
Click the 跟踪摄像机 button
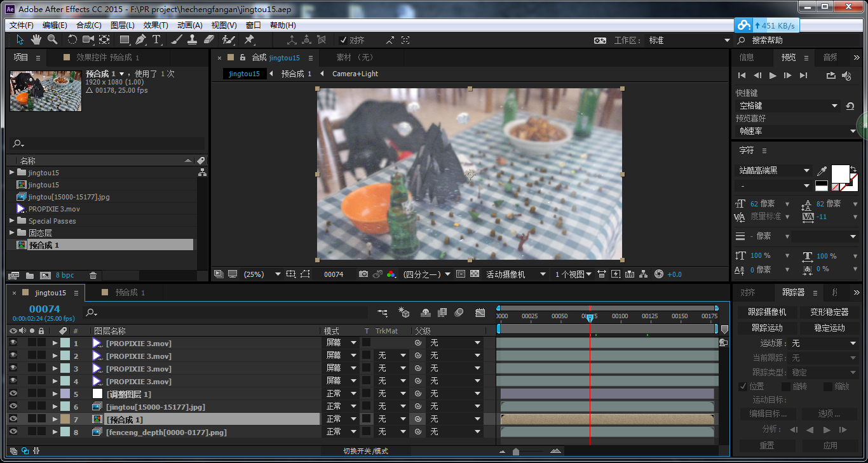pos(767,312)
